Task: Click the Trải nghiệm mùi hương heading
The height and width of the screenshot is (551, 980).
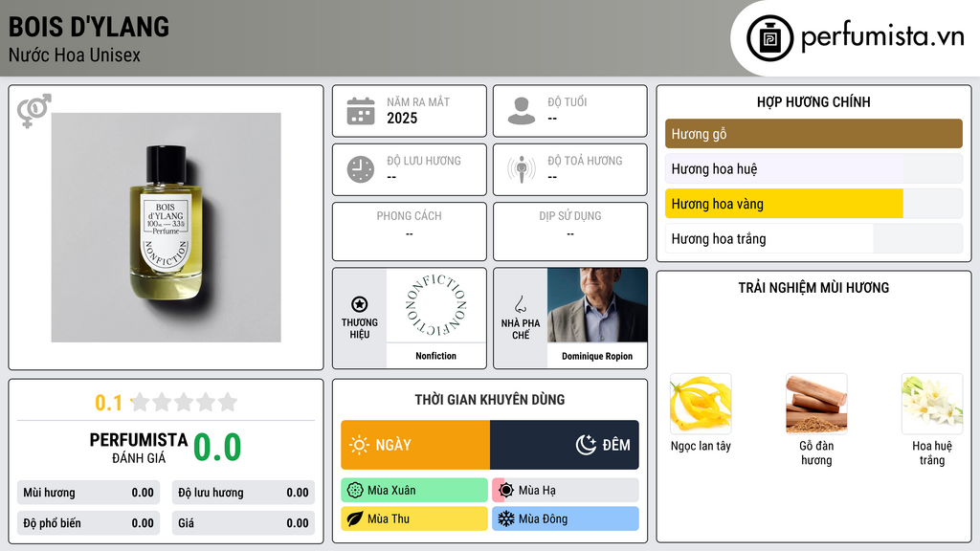Action: [x=813, y=287]
